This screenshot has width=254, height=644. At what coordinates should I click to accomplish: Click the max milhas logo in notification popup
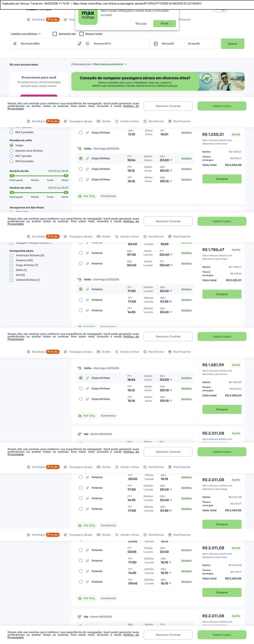88,15
